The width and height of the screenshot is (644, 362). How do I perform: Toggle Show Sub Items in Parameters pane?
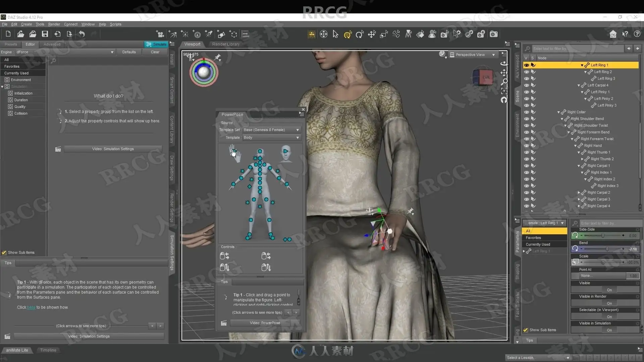[x=526, y=330]
